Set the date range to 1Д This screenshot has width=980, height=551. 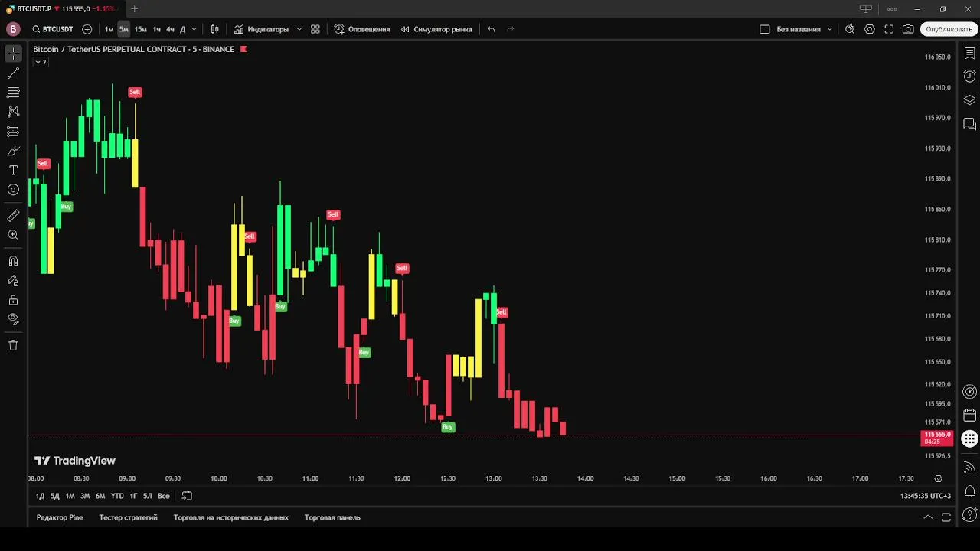[x=40, y=496]
